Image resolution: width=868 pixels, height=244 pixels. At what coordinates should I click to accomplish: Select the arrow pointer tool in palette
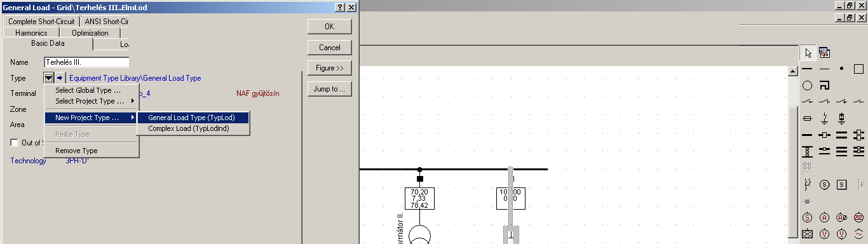point(808,53)
